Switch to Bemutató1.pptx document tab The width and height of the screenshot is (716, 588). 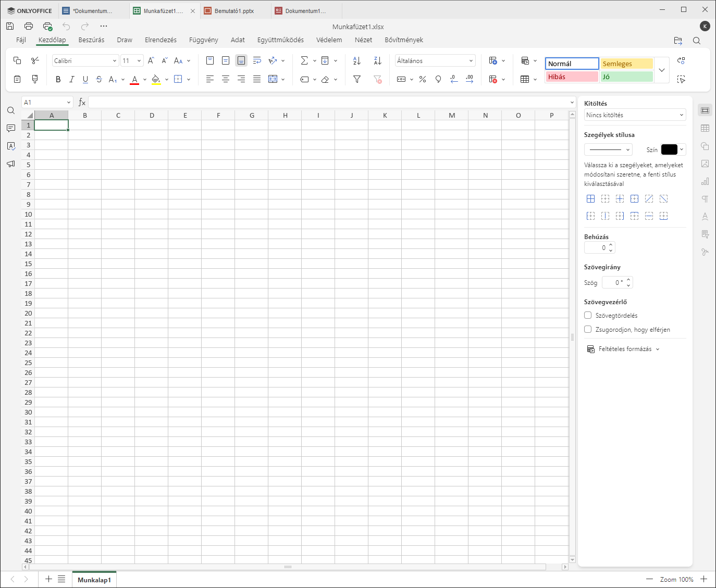pyautogui.click(x=235, y=10)
